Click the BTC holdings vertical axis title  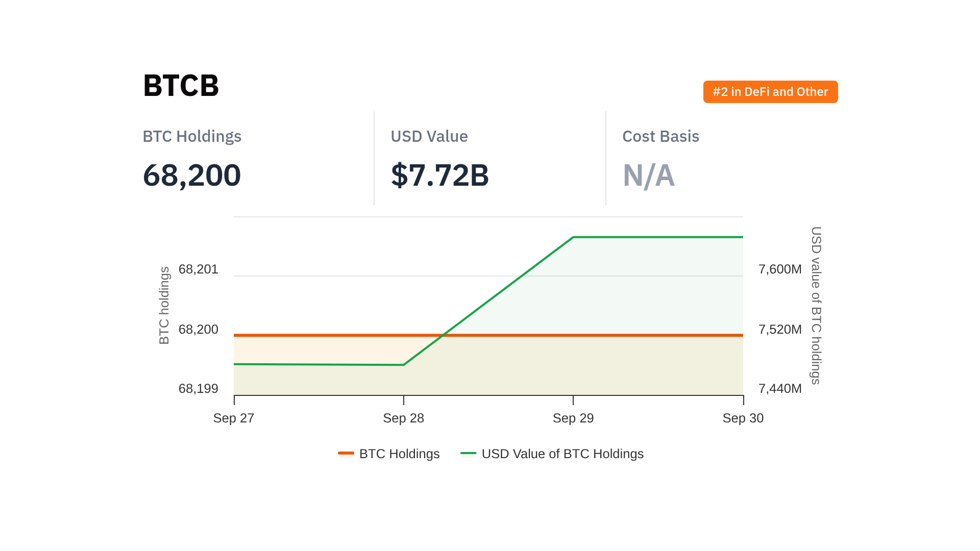[164, 305]
